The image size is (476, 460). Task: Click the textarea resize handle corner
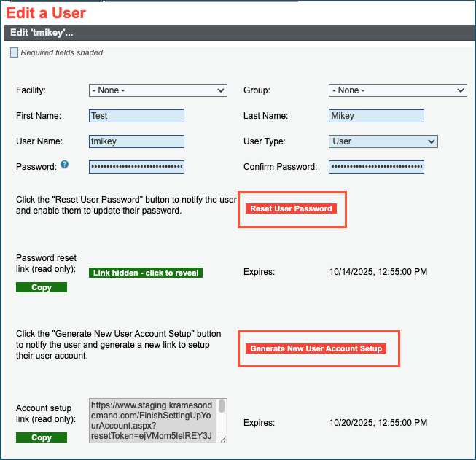pyautogui.click(x=223, y=438)
